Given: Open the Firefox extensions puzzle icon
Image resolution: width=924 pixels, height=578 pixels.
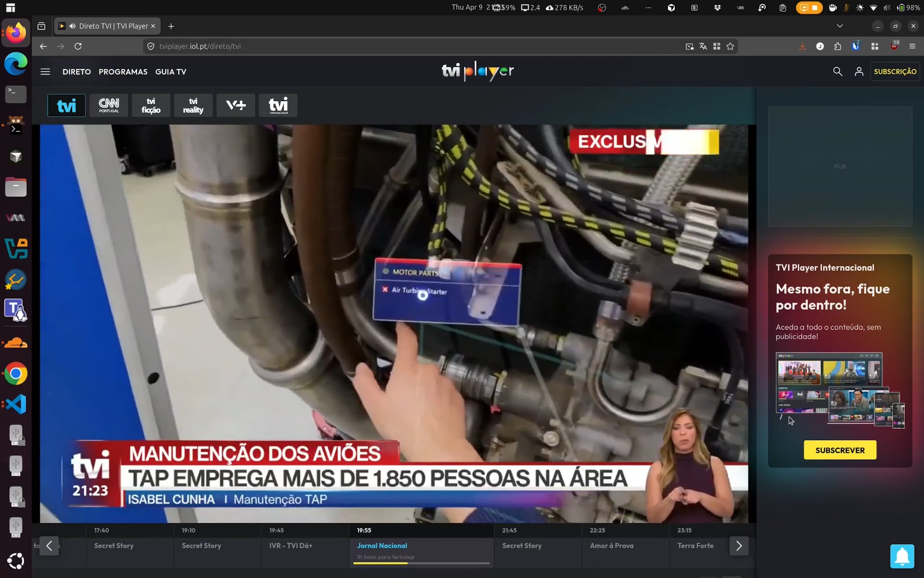Looking at the screenshot, I should coord(838,46).
